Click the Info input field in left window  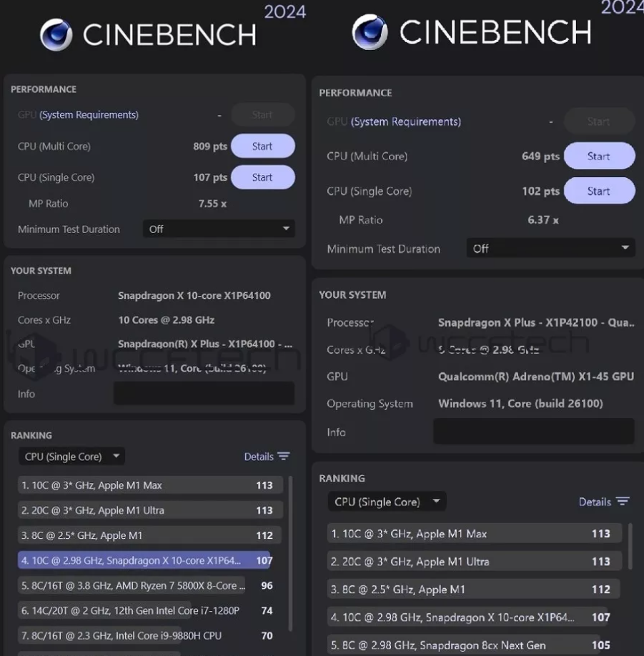204,393
